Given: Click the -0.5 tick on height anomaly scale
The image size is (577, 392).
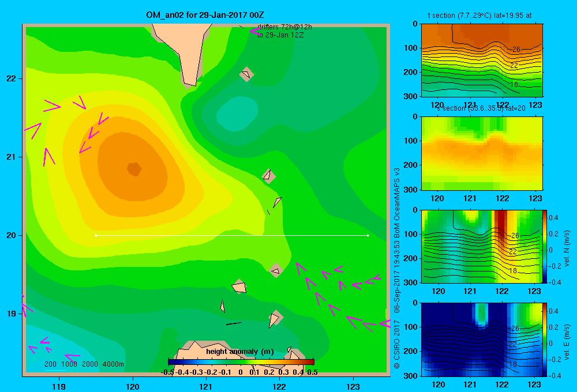Looking at the screenshot, I should click(168, 372).
